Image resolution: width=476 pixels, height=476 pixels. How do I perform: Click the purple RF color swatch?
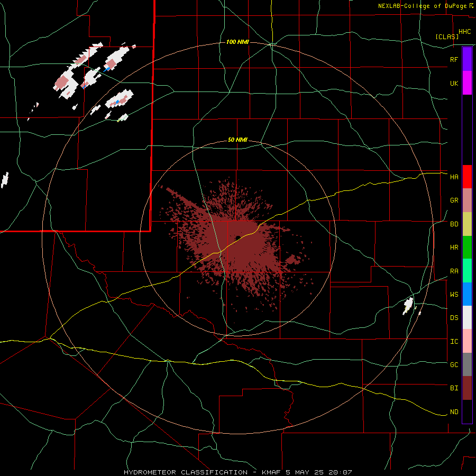pyautogui.click(x=467, y=59)
